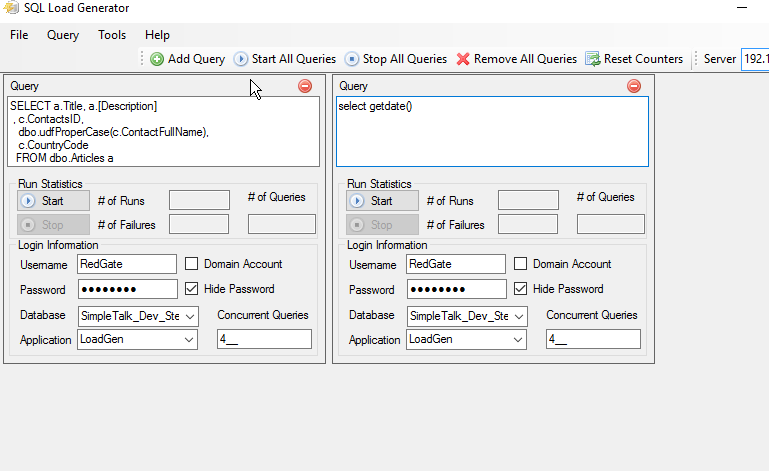Viewport: 769px width, 471px height.
Task: Remove All Queries using red X button
Action: (x=516, y=59)
